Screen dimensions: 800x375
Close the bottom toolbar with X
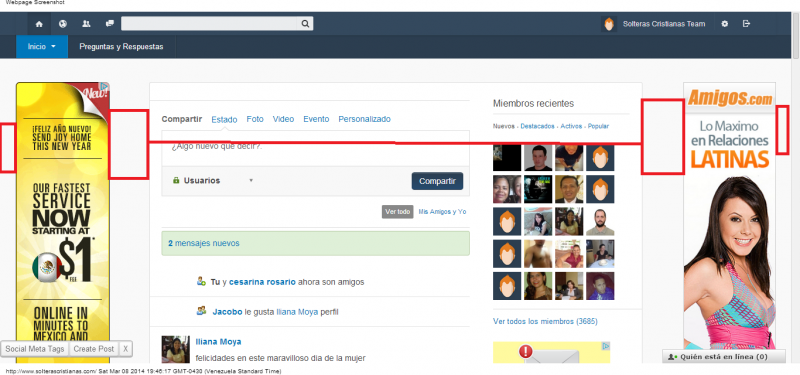point(125,349)
